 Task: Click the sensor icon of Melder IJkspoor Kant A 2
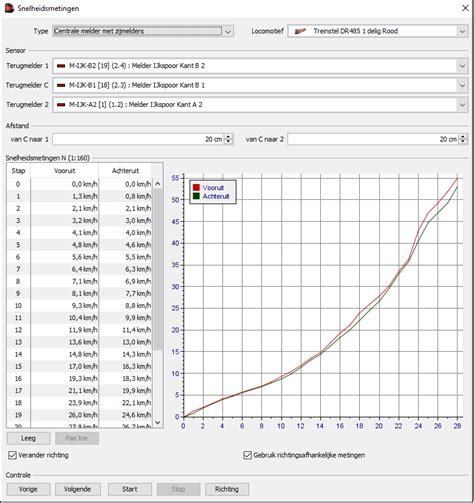61,105
